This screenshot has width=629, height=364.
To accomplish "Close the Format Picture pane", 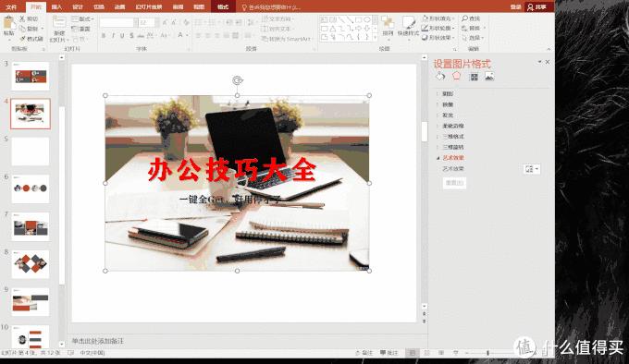I will (x=548, y=62).
